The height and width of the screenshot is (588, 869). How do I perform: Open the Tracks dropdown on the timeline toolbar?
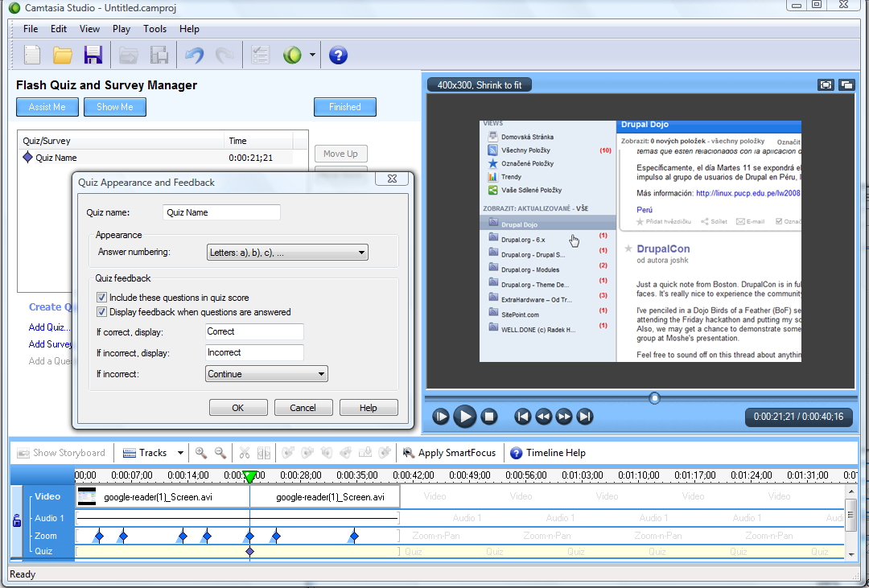[x=180, y=453]
